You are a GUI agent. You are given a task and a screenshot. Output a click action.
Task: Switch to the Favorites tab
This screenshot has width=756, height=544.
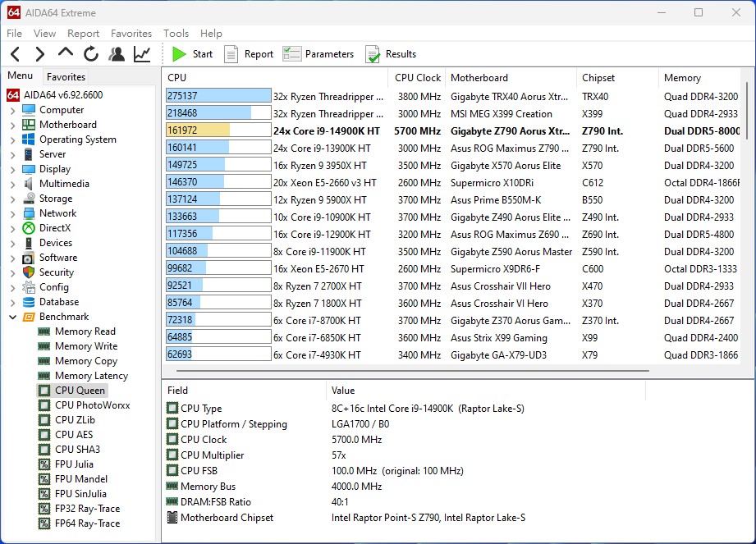tap(66, 76)
